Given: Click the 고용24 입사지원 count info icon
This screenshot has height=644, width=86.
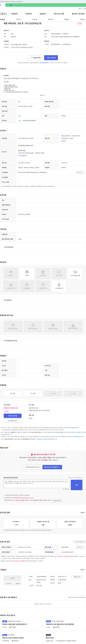Looking at the screenshot, I should (75, 521).
